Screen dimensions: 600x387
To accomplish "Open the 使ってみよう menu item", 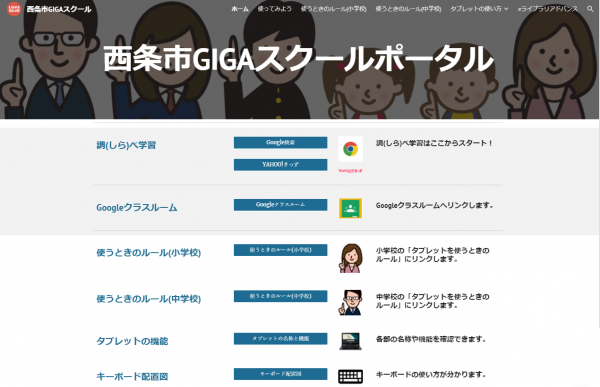I will [274, 9].
